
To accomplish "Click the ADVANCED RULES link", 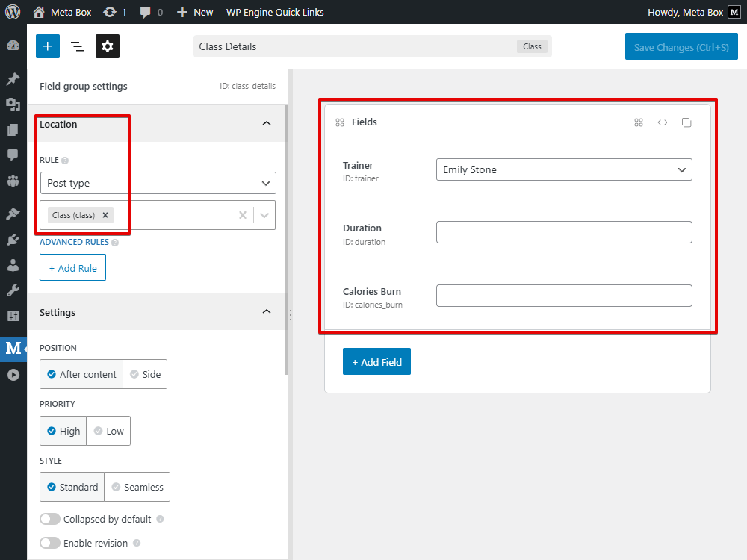I will tap(74, 242).
